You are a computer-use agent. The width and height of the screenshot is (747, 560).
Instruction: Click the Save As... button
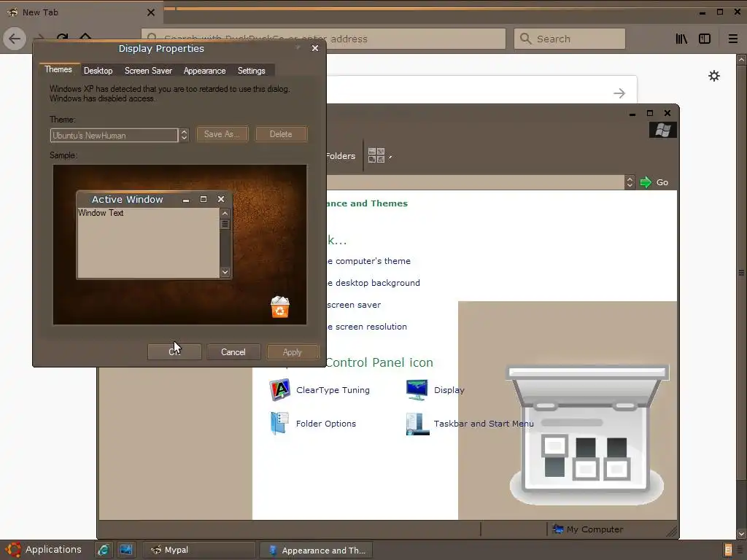[222, 134]
